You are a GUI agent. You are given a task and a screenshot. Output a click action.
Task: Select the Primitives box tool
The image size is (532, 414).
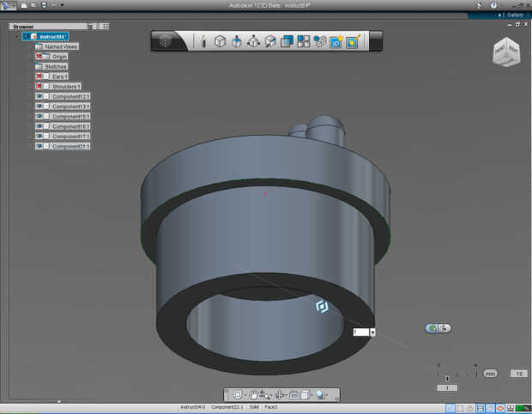220,40
